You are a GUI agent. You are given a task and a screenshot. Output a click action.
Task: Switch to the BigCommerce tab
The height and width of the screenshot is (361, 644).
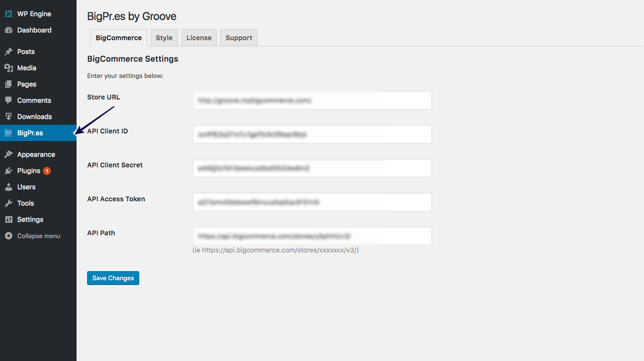click(x=119, y=38)
